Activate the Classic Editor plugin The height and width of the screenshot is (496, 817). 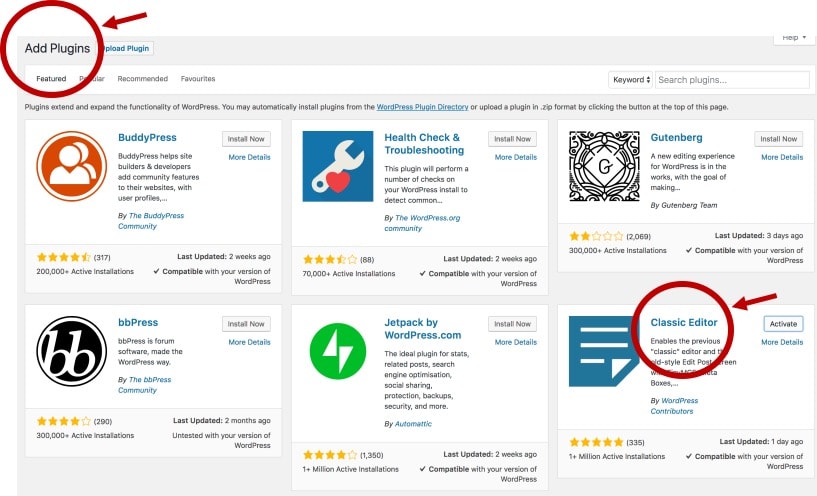783,324
